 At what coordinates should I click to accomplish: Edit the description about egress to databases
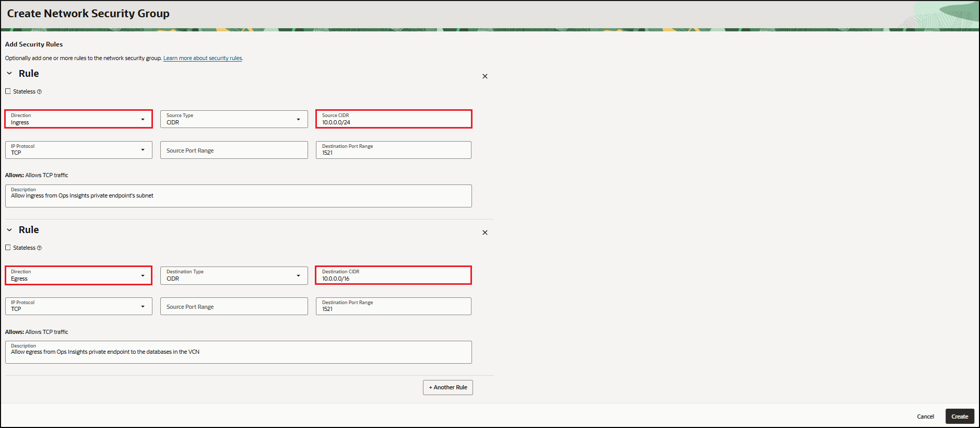tap(239, 352)
